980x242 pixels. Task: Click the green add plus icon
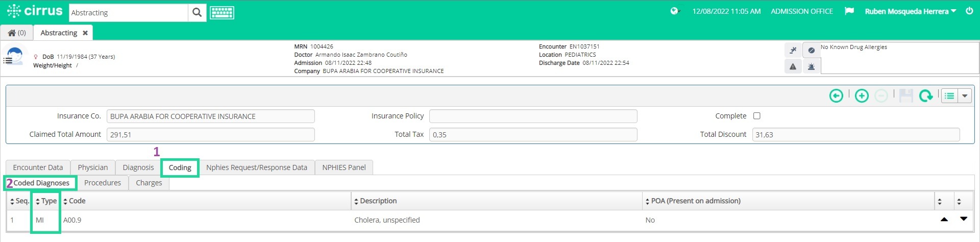pos(862,95)
